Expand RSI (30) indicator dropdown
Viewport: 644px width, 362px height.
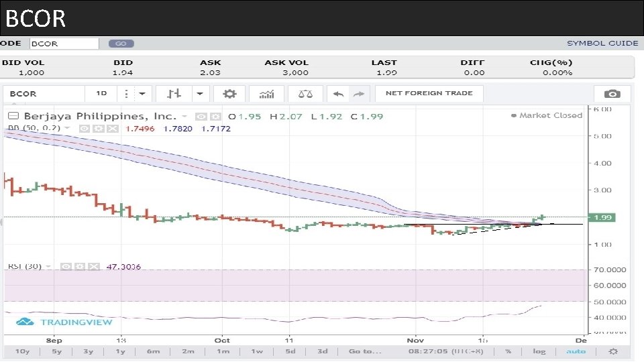coord(48,266)
